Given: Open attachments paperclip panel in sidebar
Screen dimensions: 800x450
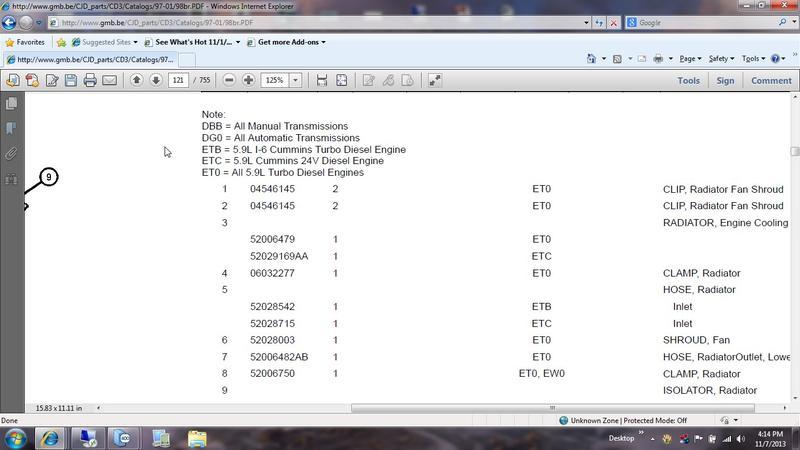Looking at the screenshot, I should coord(11,153).
